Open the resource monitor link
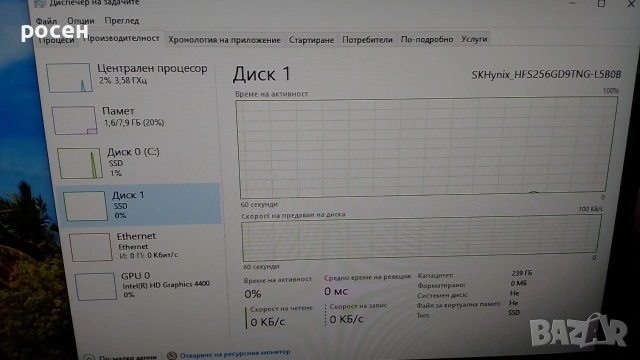 click(235, 353)
